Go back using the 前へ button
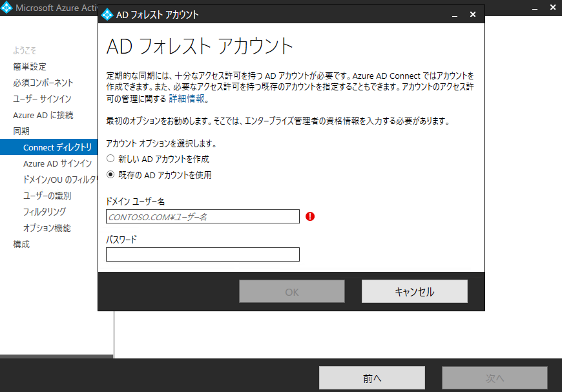 371,378
